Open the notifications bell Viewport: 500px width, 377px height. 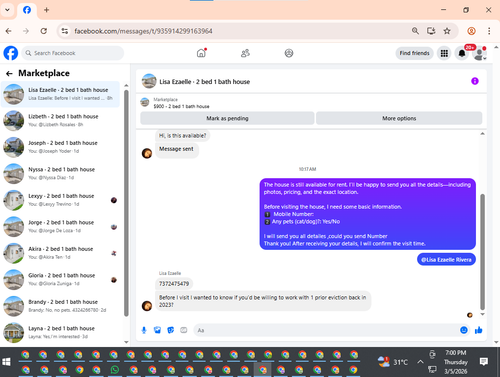(462, 53)
